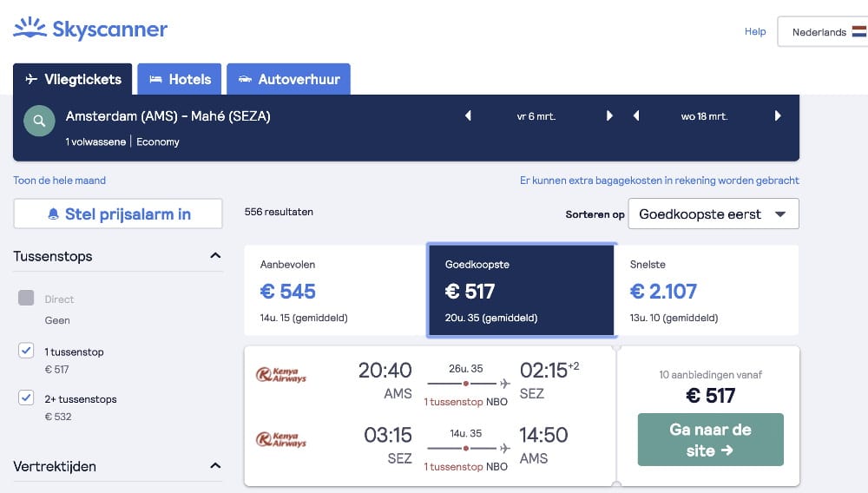This screenshot has height=493, width=868.
Task: Click the Dutch flag icon
Action: 859,31
